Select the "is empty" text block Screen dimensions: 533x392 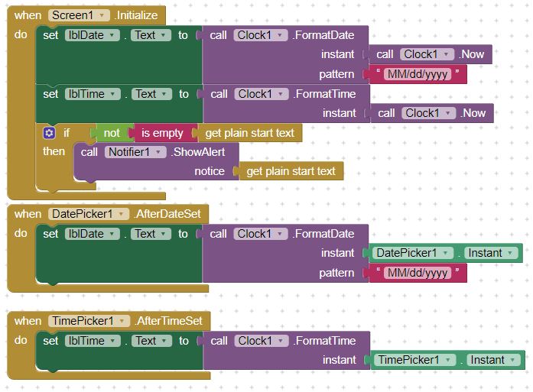point(162,133)
